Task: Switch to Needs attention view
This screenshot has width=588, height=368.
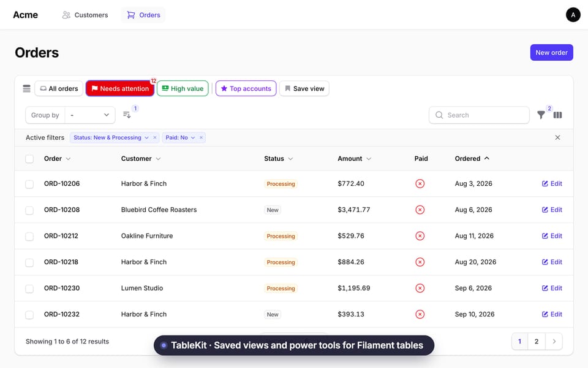Action: tap(120, 88)
